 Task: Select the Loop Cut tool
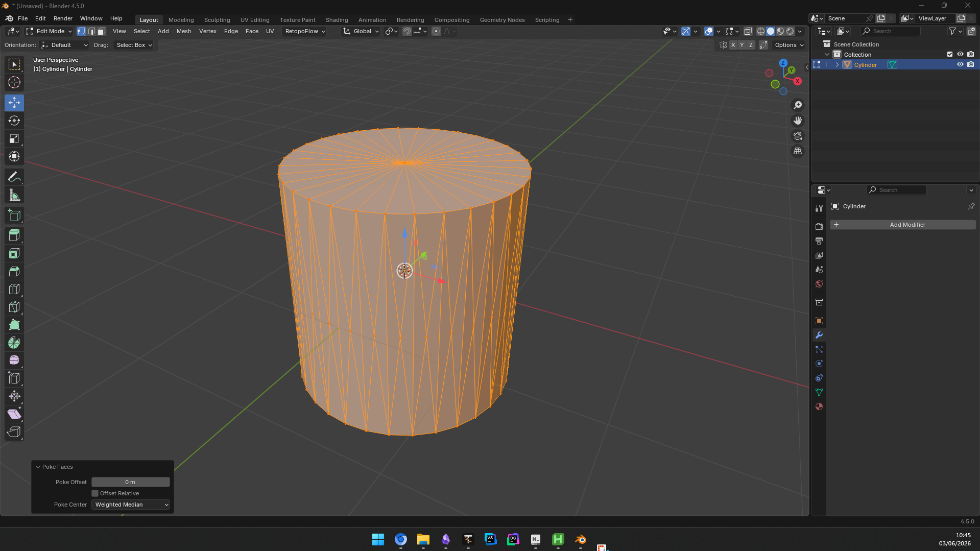click(x=14, y=289)
